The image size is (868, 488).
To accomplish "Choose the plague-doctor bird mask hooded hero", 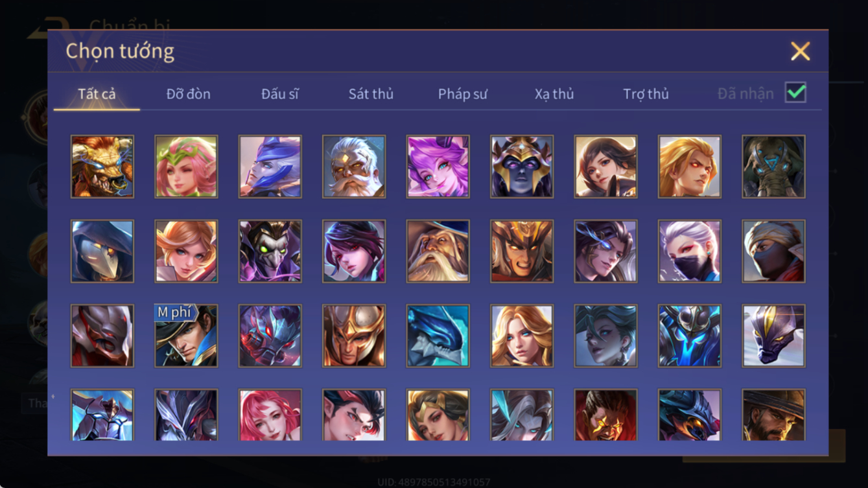I will click(102, 251).
